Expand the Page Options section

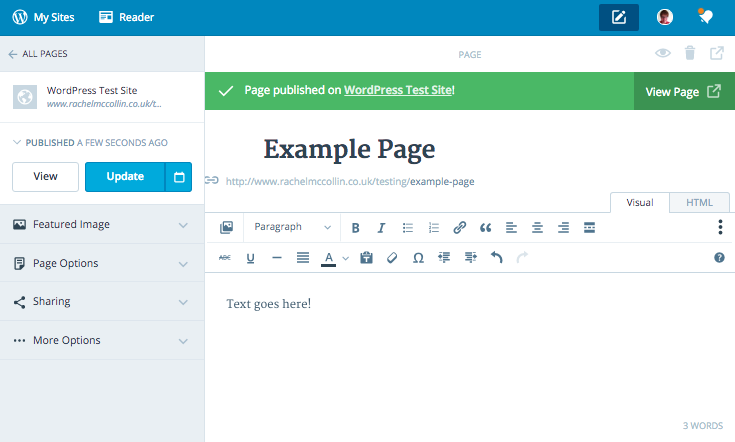102,263
